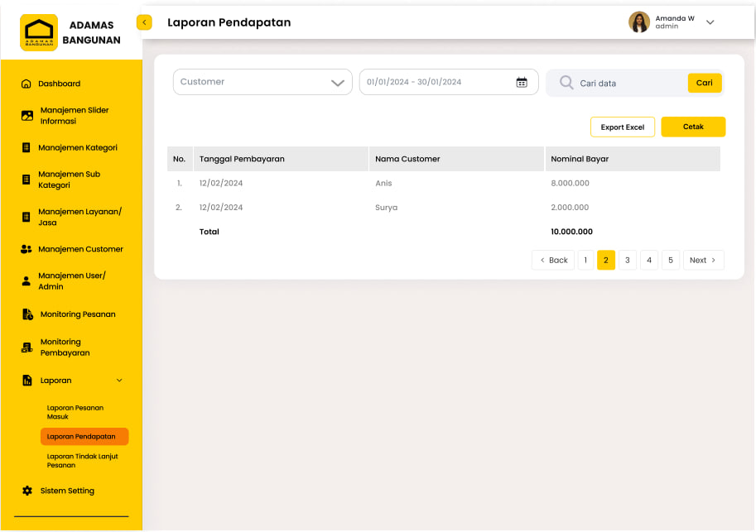Image resolution: width=756 pixels, height=532 pixels.
Task: Click the 8.000.000 amount cell
Action: coord(570,183)
